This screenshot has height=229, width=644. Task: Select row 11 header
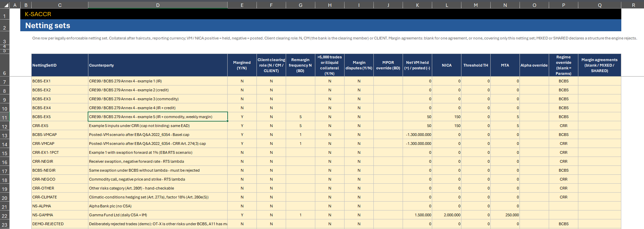(x=4, y=117)
